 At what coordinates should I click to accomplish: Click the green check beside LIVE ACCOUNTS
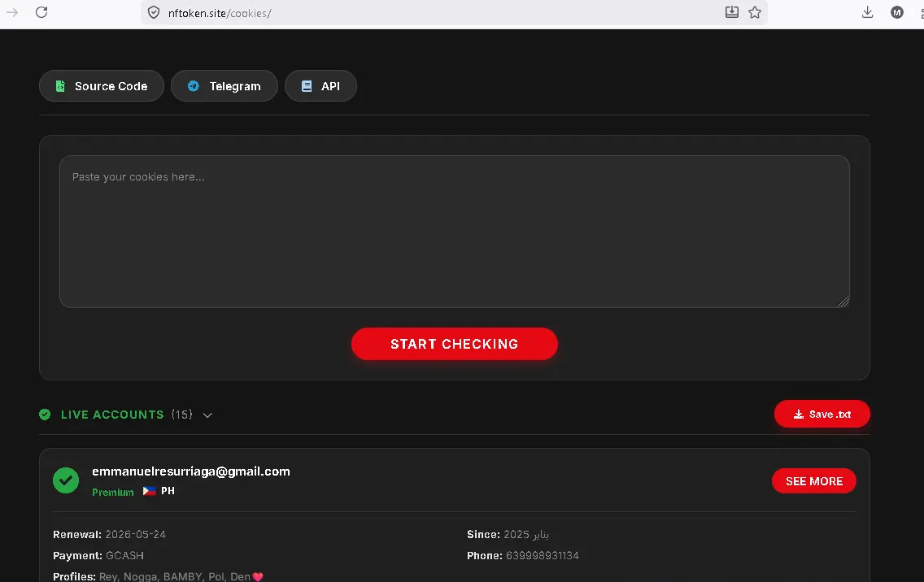coord(45,414)
